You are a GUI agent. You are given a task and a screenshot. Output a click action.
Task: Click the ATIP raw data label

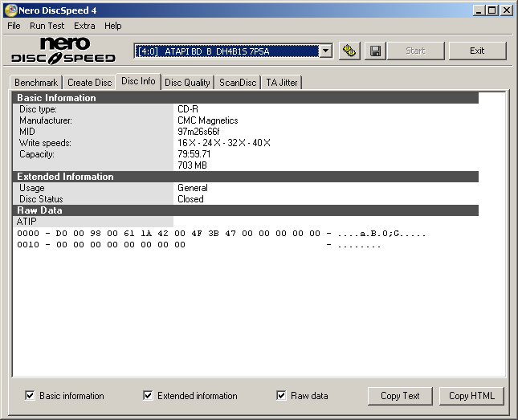coord(27,222)
